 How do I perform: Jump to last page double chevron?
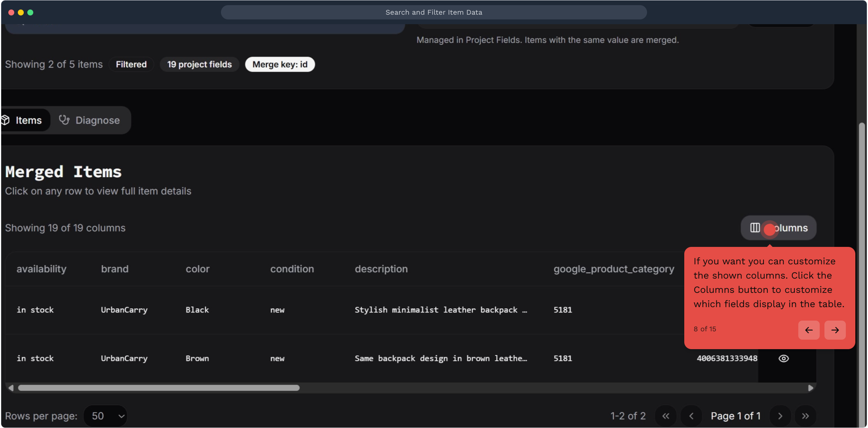(805, 416)
